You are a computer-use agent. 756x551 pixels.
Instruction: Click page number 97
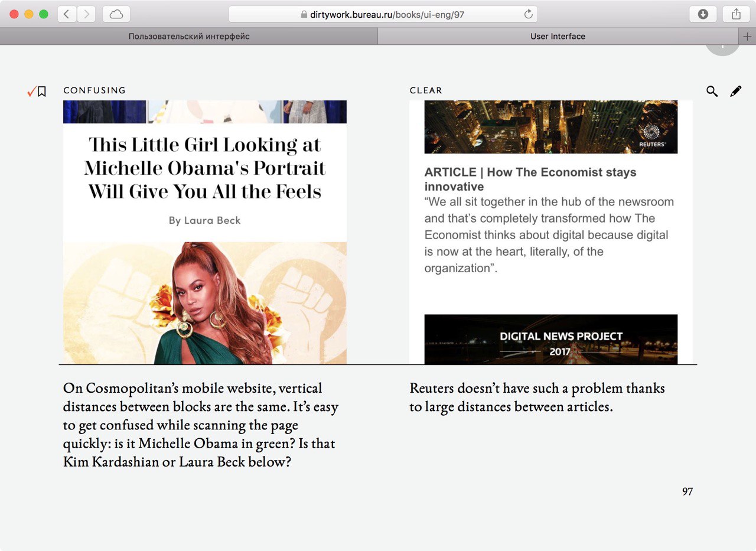(687, 491)
